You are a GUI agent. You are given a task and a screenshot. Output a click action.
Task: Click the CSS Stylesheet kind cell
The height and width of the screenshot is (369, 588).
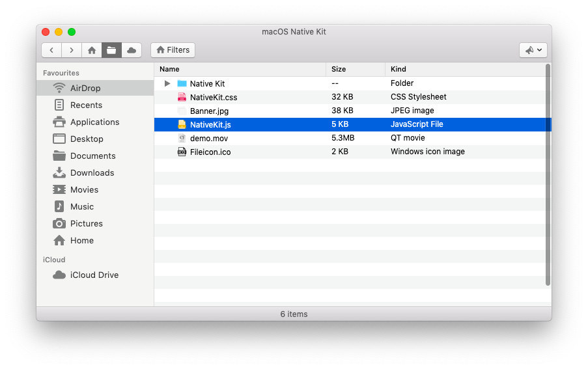pyautogui.click(x=419, y=97)
